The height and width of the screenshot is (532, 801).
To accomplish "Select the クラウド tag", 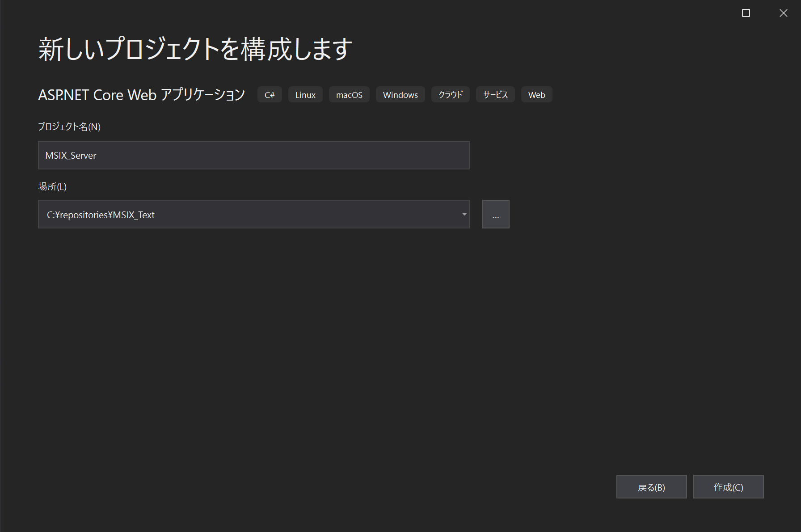I will click(x=450, y=94).
